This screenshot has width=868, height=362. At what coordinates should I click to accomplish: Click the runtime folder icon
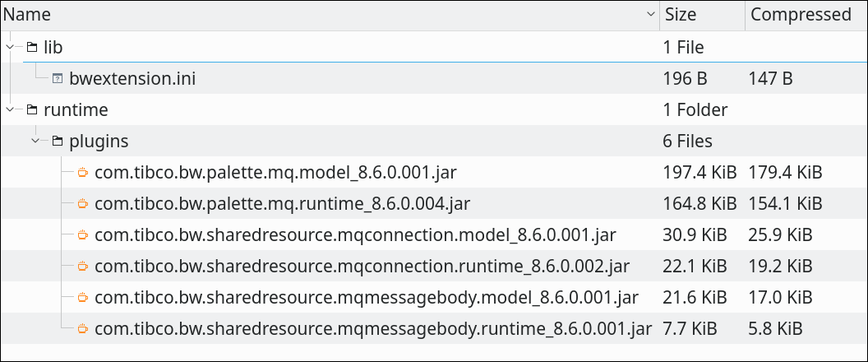(32, 110)
